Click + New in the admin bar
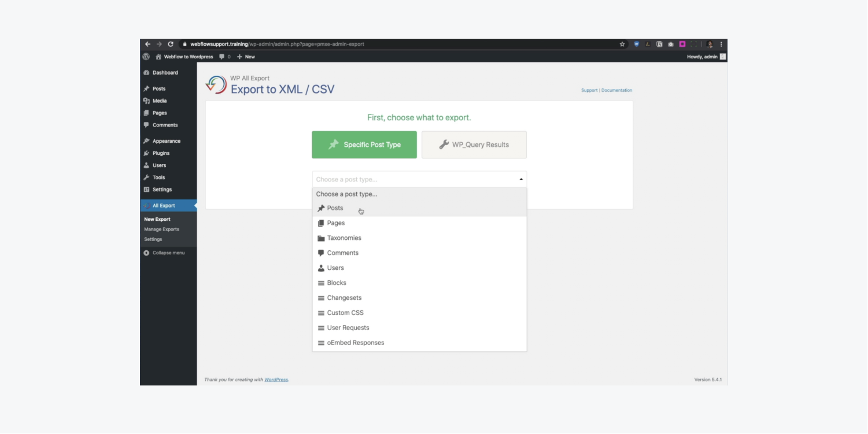The height and width of the screenshot is (434, 868). tap(246, 57)
